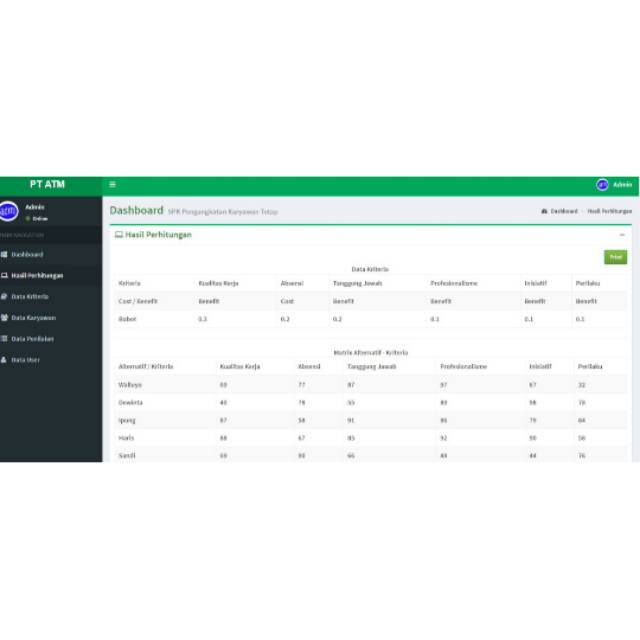Click Kualitas Kerja header in the Data Kriteria table

[218, 283]
